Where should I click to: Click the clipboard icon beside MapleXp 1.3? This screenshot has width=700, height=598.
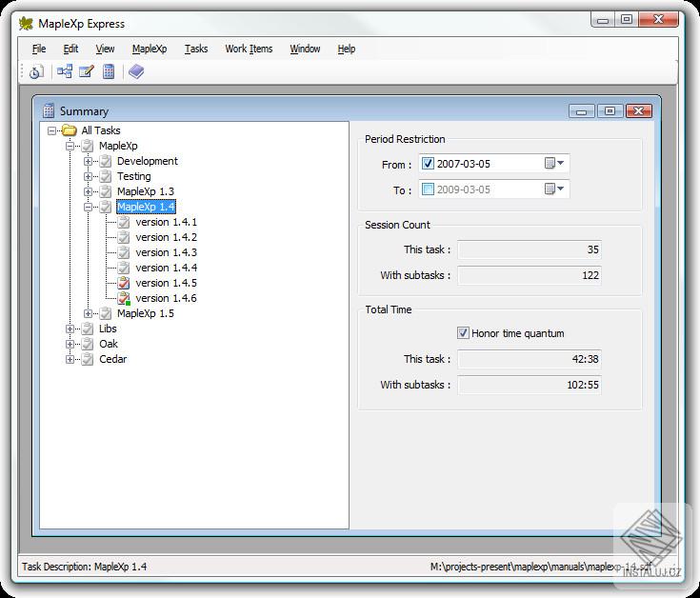tap(106, 191)
